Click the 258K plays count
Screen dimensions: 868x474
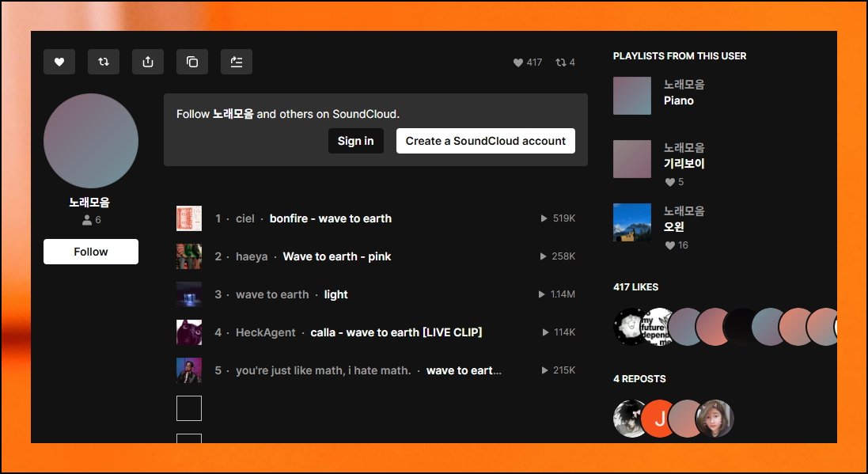(558, 256)
